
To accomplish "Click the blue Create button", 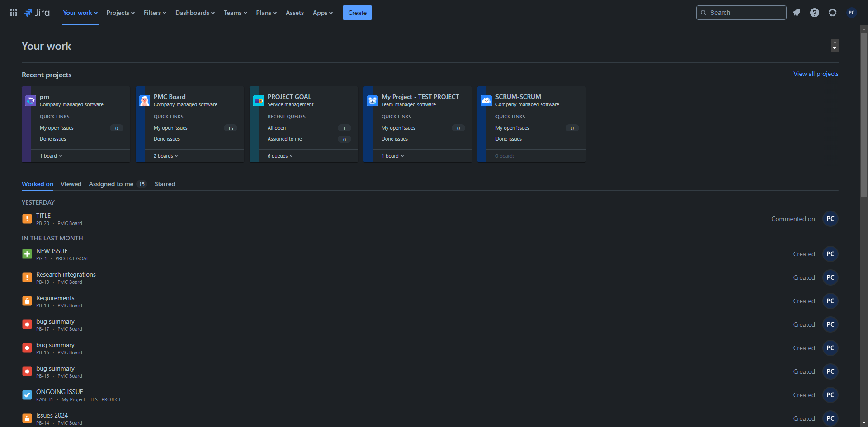I will (357, 13).
